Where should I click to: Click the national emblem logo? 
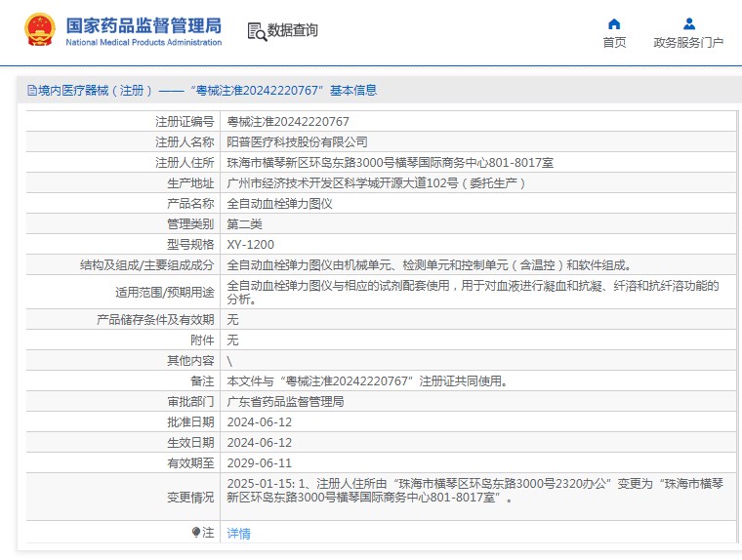[x=40, y=29]
